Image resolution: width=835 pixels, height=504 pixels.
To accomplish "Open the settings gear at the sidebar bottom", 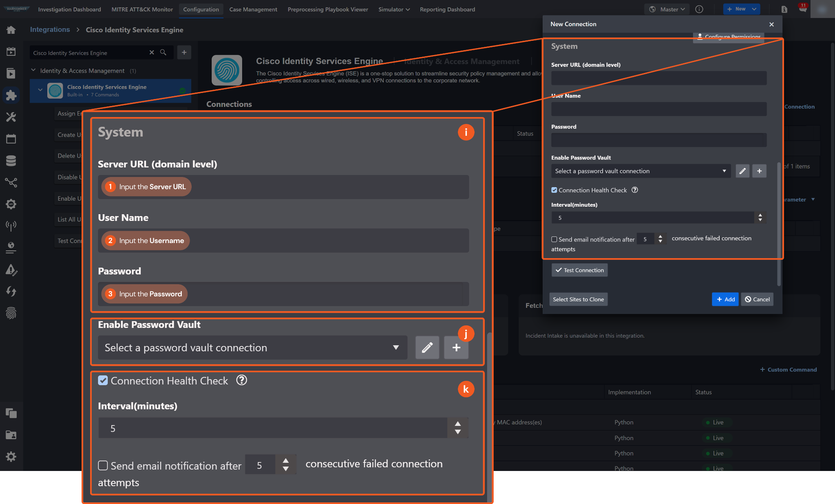I will pyautogui.click(x=11, y=457).
